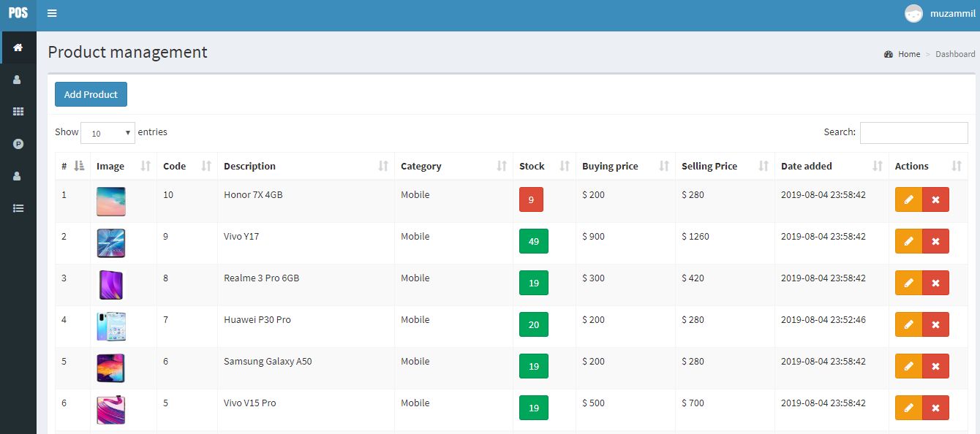Open the list icon in left sidebar

(x=18, y=208)
